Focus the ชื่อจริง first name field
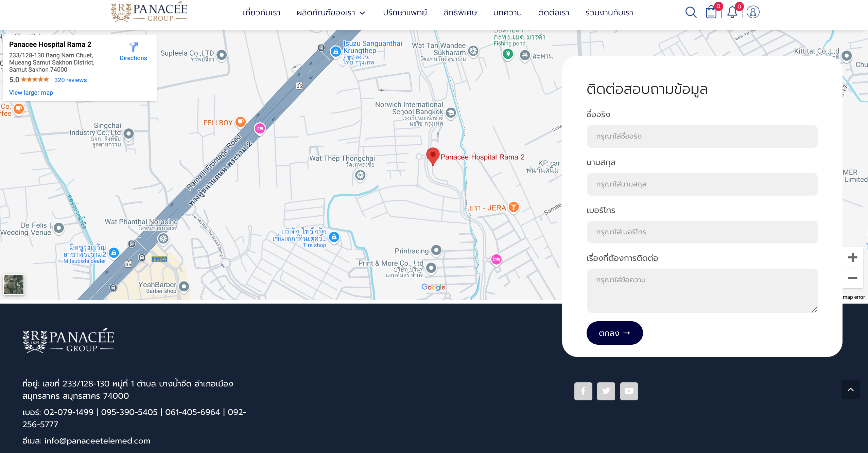This screenshot has width=868, height=453. click(702, 136)
